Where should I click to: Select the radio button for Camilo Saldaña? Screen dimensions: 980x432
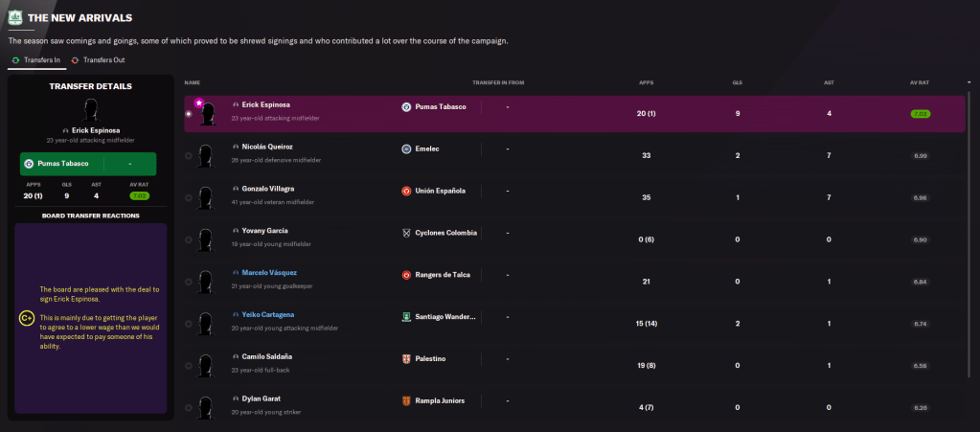(189, 365)
